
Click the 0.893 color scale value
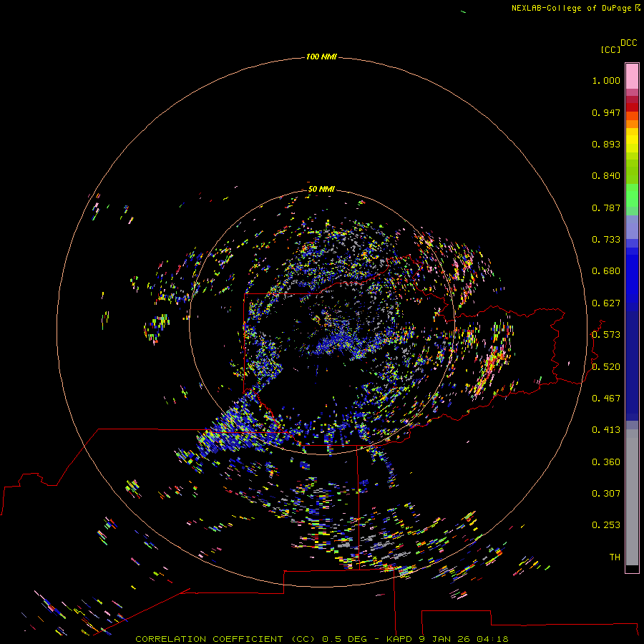point(606,144)
